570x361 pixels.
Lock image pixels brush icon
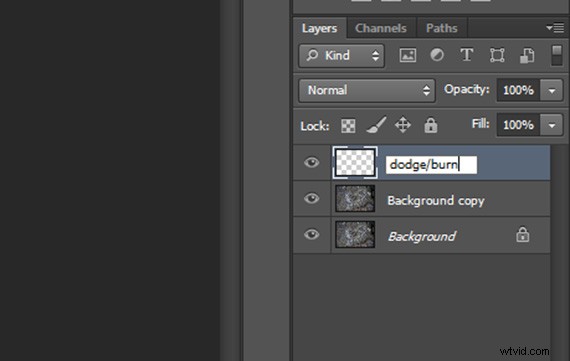(376, 125)
